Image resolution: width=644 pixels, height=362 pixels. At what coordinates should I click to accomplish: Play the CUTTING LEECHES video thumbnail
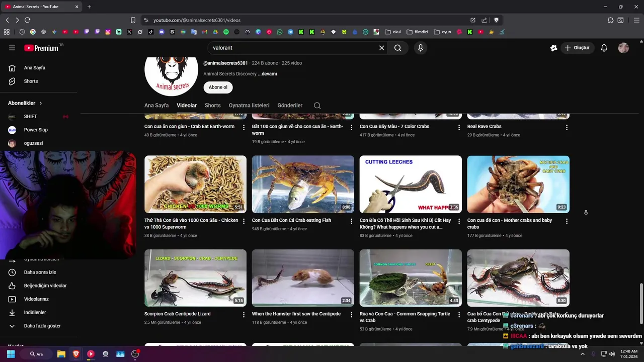pyautogui.click(x=411, y=184)
